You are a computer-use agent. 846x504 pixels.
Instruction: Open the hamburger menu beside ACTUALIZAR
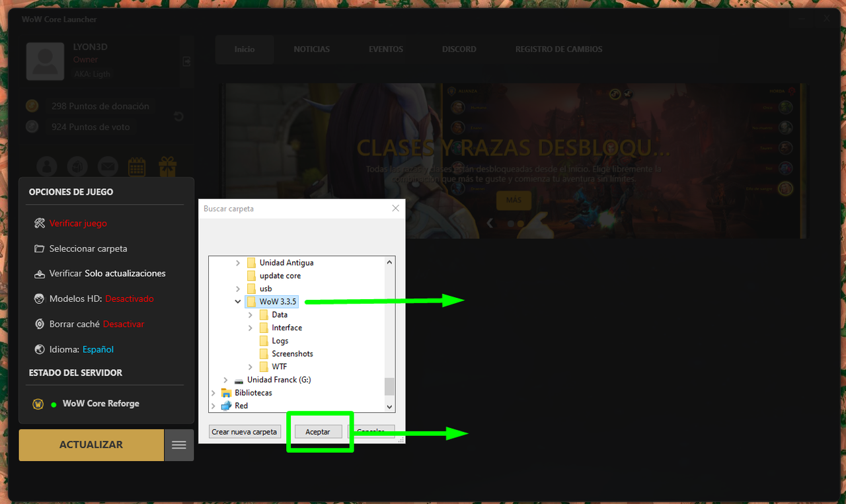click(x=179, y=445)
